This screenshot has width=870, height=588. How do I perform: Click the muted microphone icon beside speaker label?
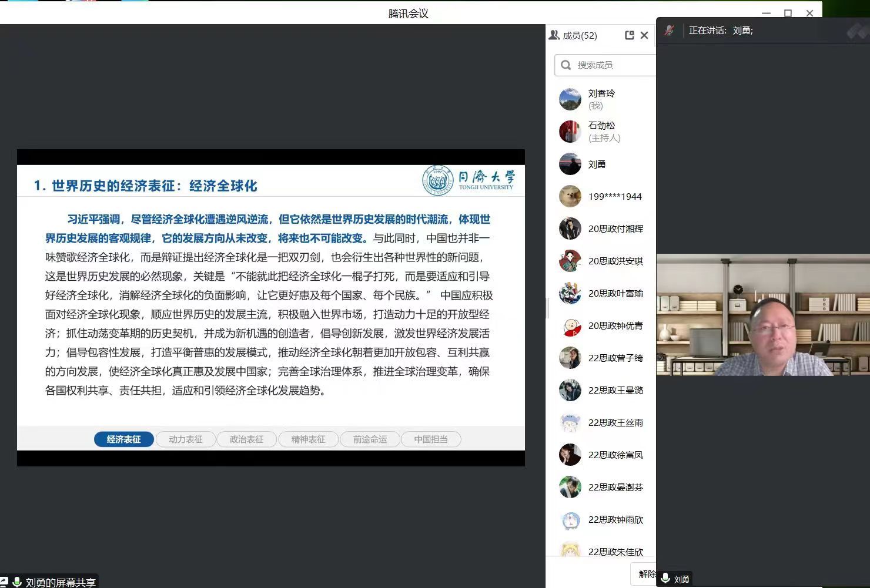click(669, 31)
